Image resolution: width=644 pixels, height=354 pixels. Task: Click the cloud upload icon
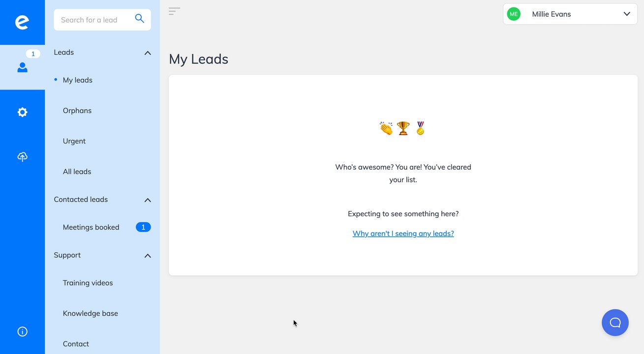22,157
